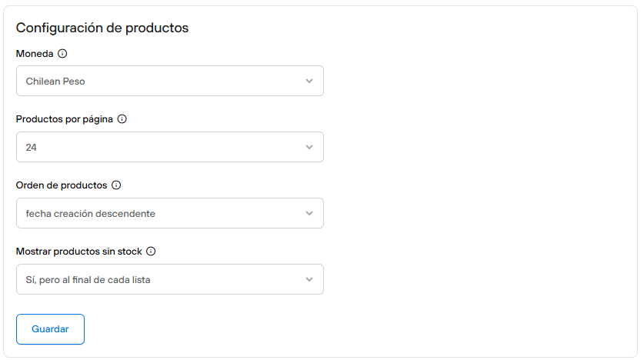The width and height of the screenshot is (644, 360).
Task: Click info icon for Mostrar productos sin stock
Action: [151, 252]
